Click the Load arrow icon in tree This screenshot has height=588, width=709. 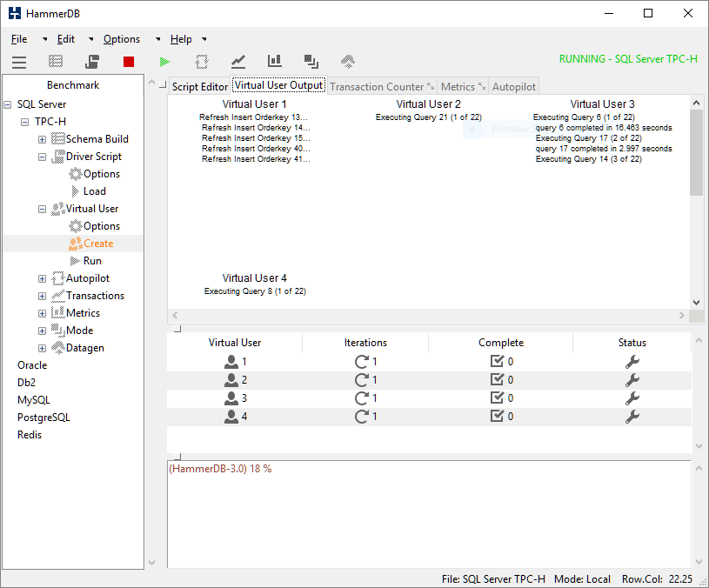[x=75, y=191]
